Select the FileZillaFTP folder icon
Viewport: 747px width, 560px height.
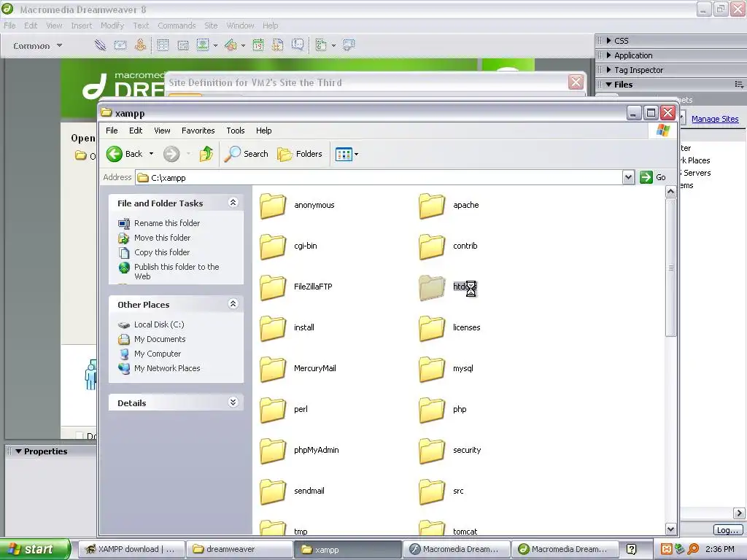(273, 287)
